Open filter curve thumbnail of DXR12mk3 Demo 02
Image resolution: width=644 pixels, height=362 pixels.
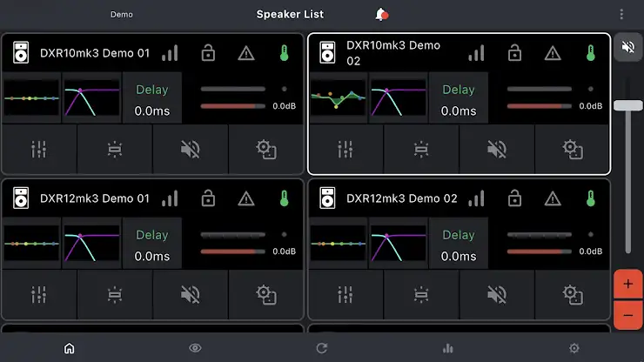pos(398,244)
